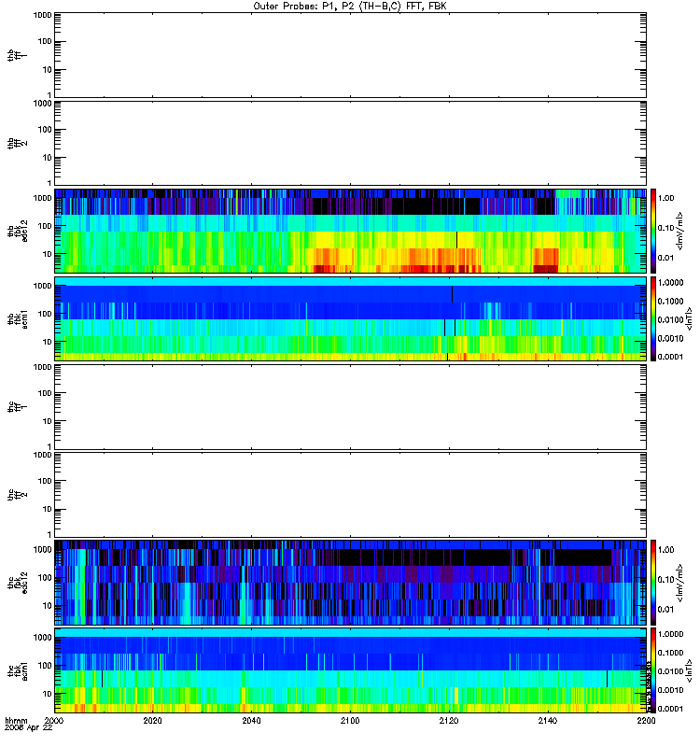
Task: Click the '0.10' tick on thc edc12 colorbar
Action: point(665,579)
